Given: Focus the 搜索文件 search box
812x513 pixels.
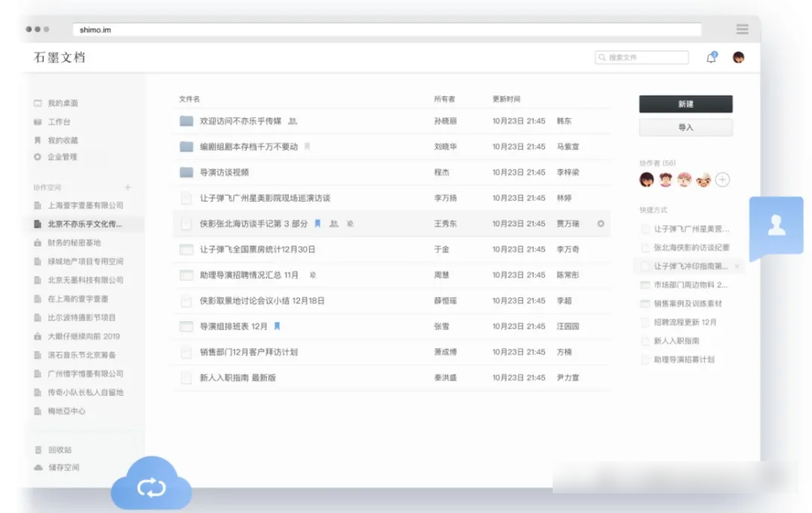Looking at the screenshot, I should click(641, 57).
